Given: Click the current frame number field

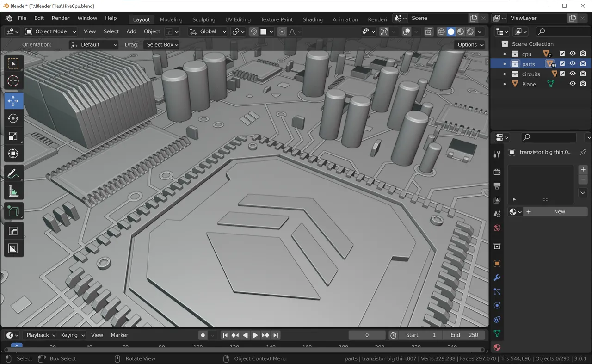Looking at the screenshot, I should coord(367,335).
